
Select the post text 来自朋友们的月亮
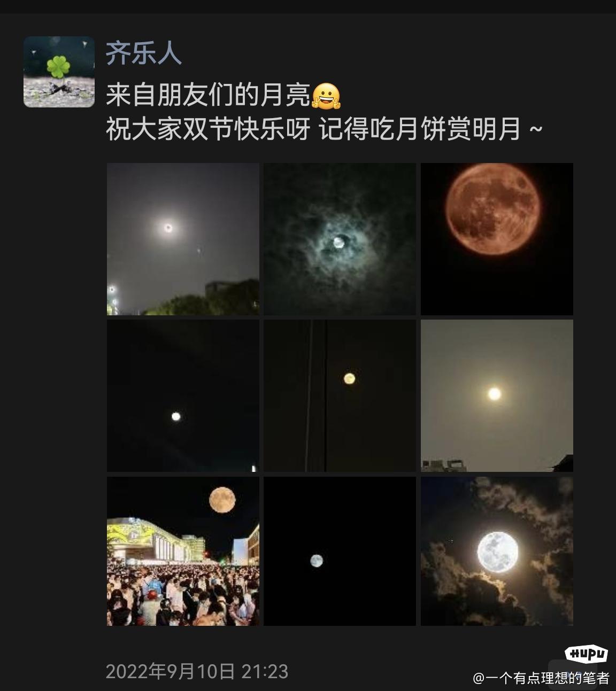208,96
